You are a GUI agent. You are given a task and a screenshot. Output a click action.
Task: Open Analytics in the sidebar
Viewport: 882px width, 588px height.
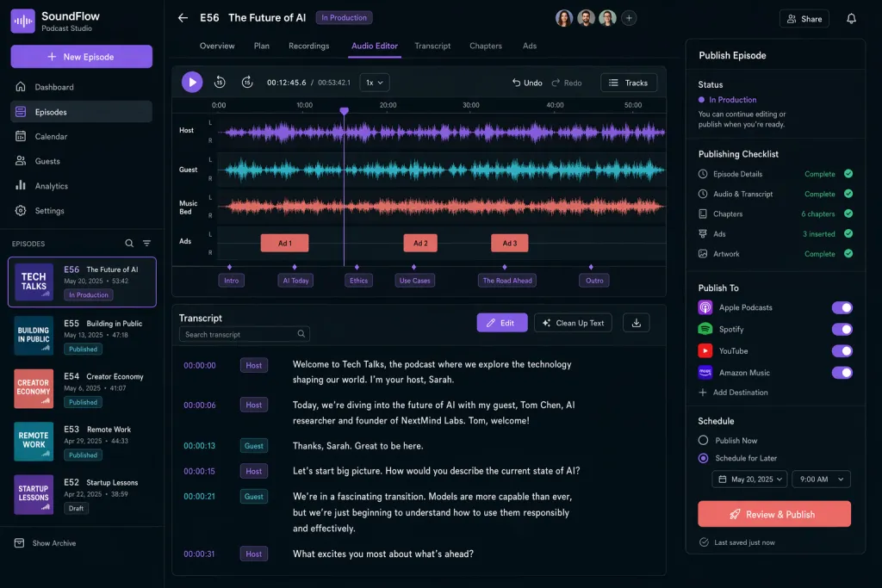[x=51, y=186]
